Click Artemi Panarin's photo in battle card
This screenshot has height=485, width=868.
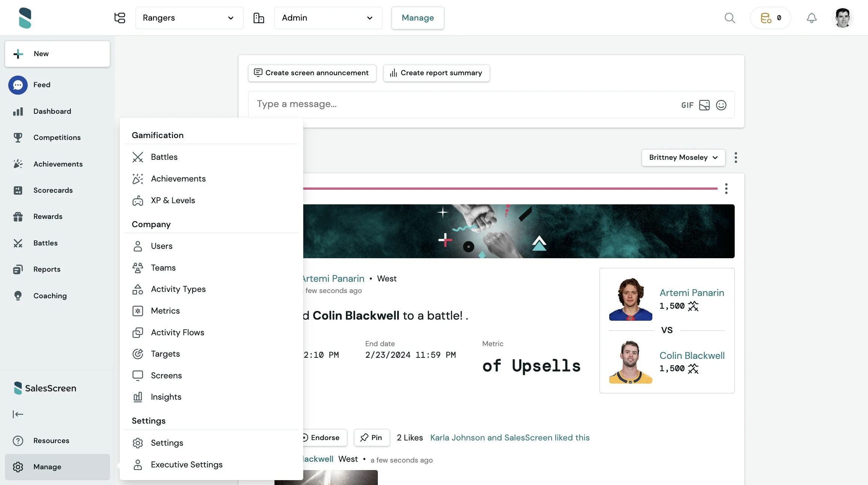coord(631,299)
